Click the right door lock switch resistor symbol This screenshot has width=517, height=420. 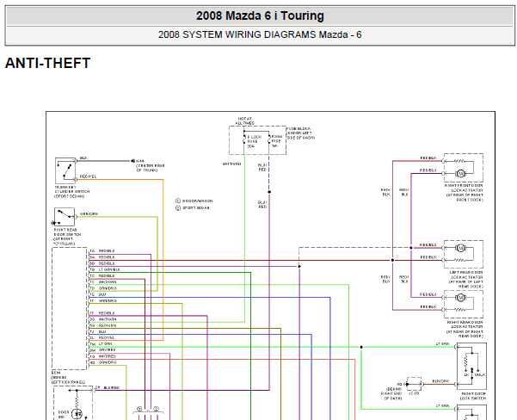coord(466,361)
